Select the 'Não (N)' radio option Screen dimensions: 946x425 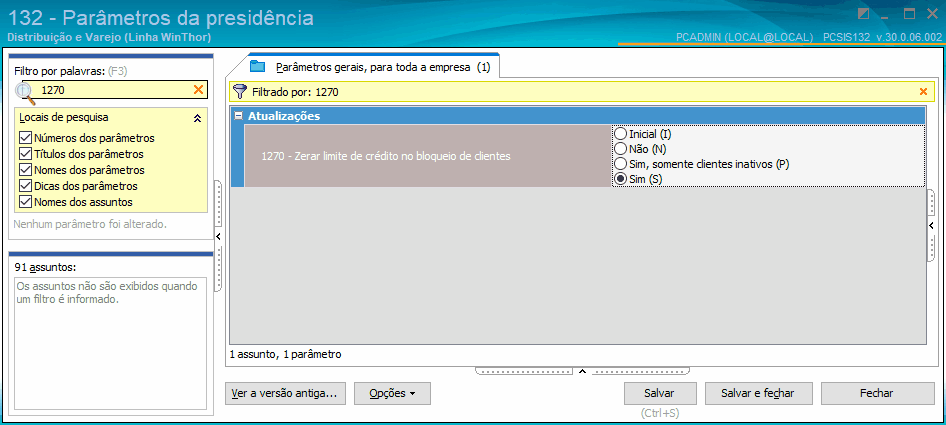(x=620, y=149)
